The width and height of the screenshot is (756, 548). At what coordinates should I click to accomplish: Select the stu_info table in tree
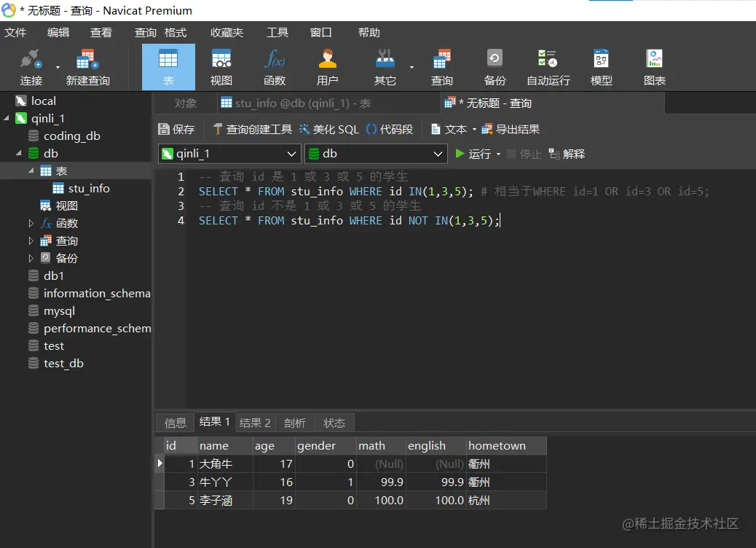coord(89,188)
